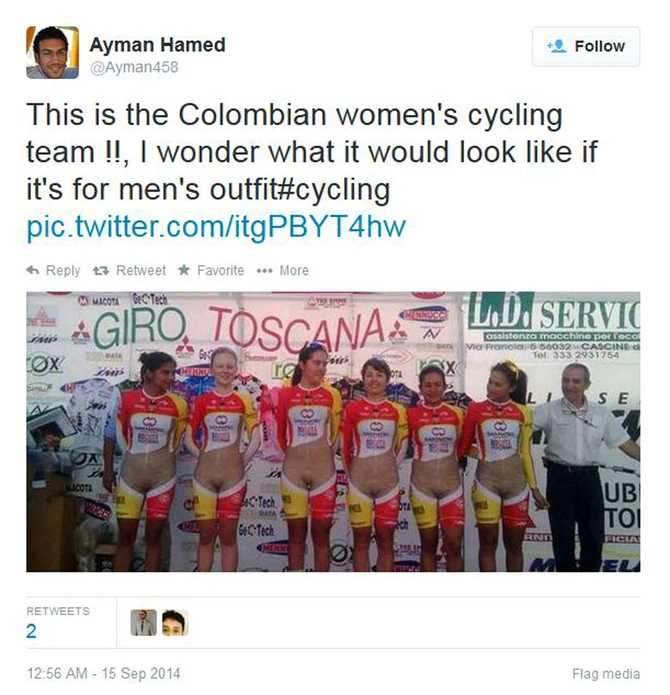The height and width of the screenshot is (695, 670).
Task: View the retweets count of 2
Action: click(31, 631)
